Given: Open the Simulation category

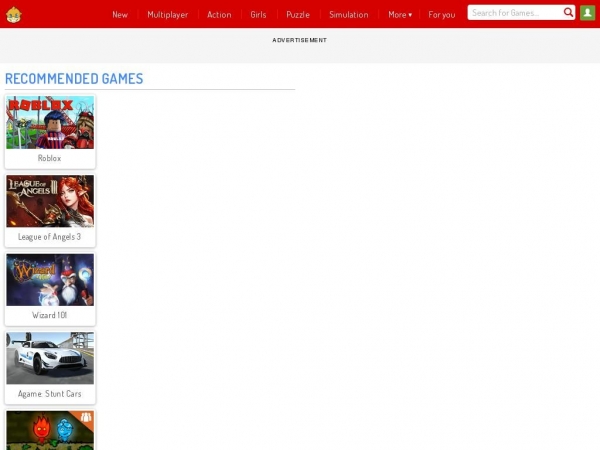Looking at the screenshot, I should pyautogui.click(x=349, y=15).
